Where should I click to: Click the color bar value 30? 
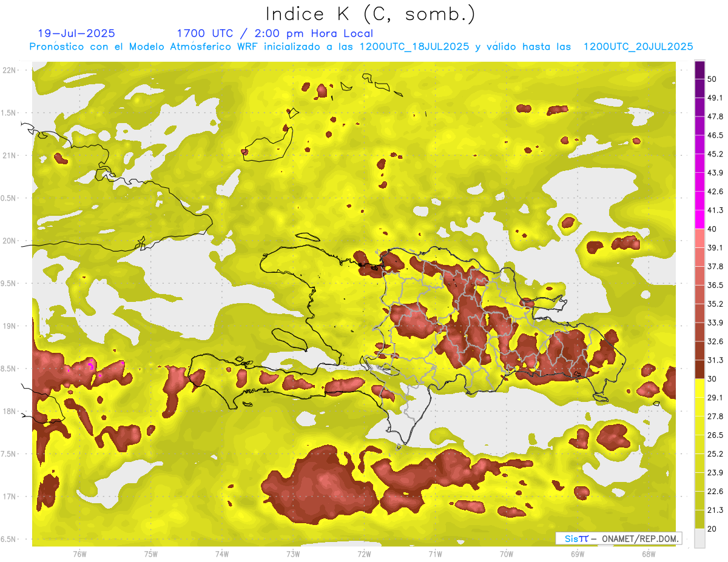tap(713, 379)
